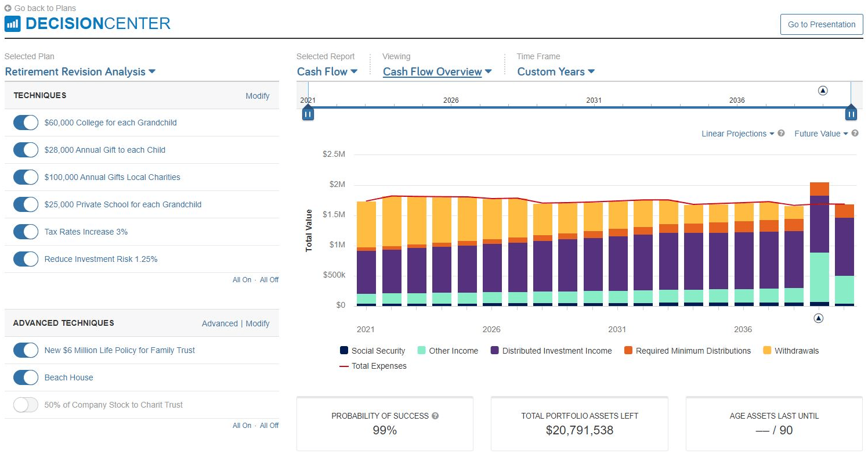
Task: Click All Off under Advanced Techniques list
Action: (269, 426)
